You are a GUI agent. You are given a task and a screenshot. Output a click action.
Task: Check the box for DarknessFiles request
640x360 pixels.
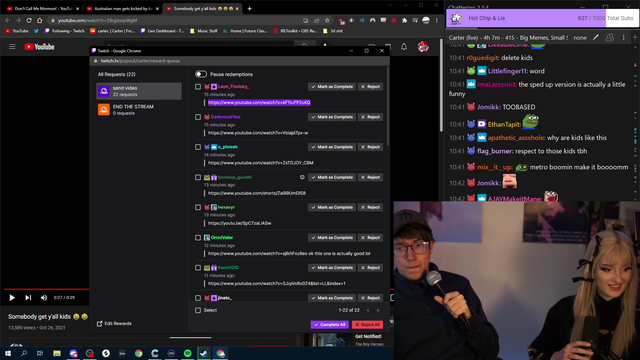pyautogui.click(x=198, y=117)
